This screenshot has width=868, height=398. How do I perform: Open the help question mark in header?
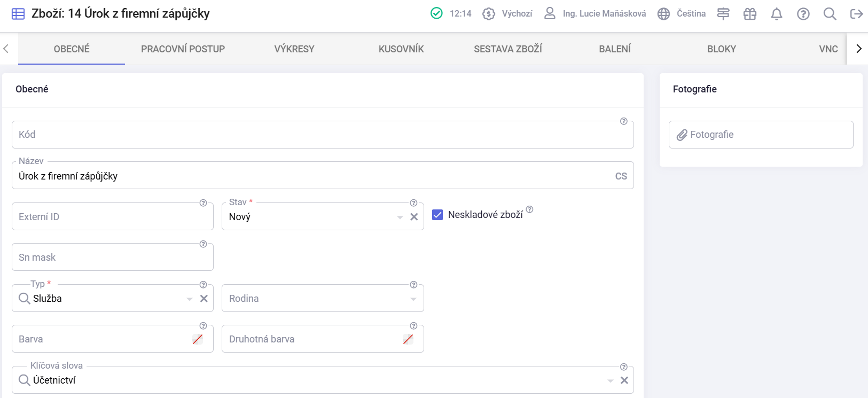pyautogui.click(x=803, y=14)
